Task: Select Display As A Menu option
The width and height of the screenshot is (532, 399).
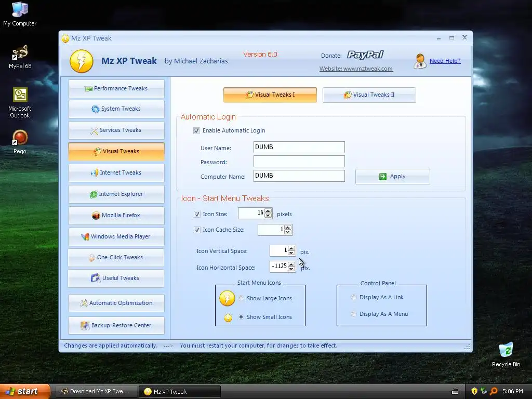Action: tap(353, 314)
